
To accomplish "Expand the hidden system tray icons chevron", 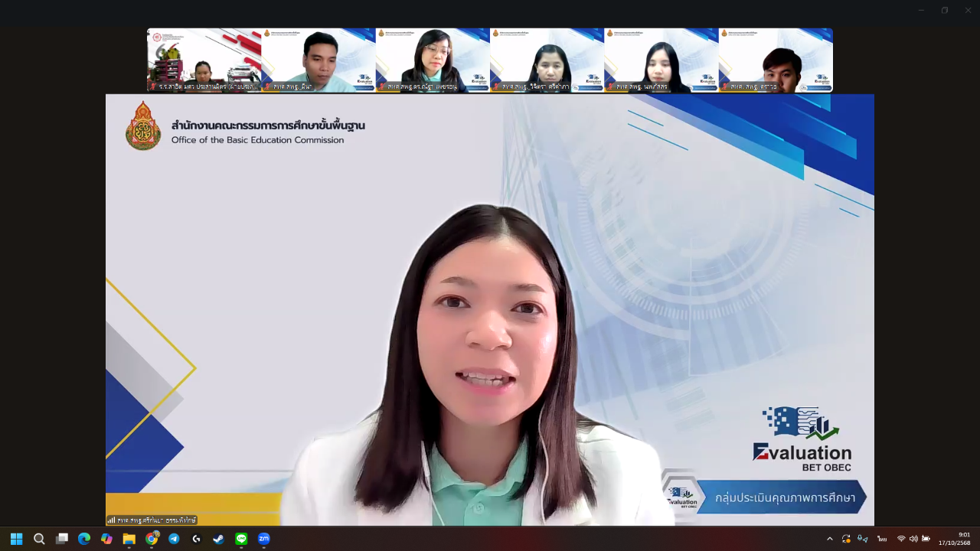I will (829, 539).
